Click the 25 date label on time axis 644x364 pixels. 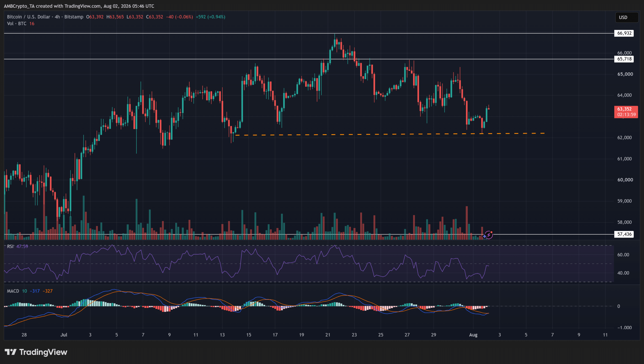click(381, 335)
